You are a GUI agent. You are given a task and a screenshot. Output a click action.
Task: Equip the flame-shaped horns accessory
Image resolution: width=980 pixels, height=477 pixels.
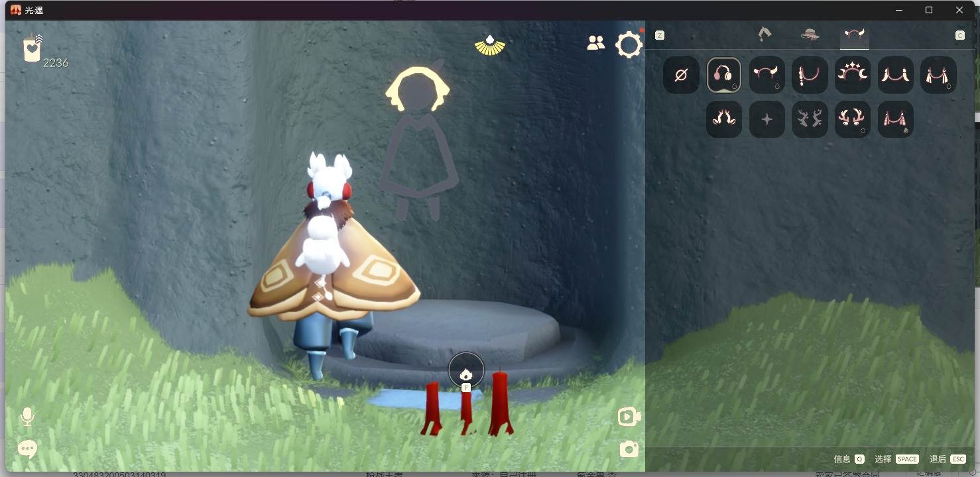(x=724, y=119)
